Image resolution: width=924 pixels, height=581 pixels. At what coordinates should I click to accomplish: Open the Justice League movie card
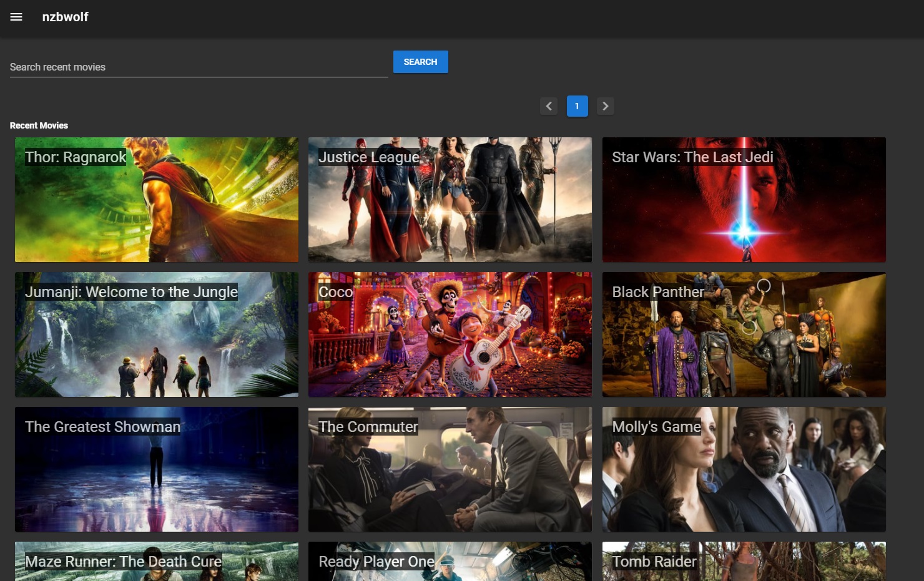(450, 200)
